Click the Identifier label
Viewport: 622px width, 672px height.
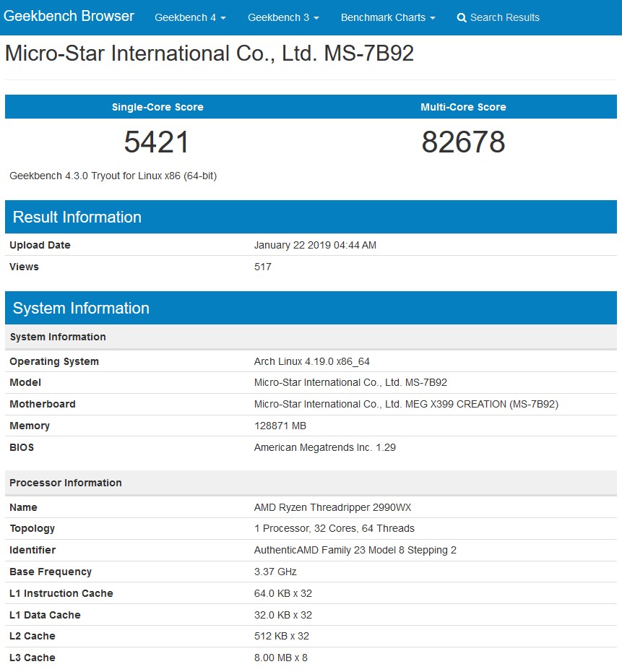click(x=33, y=550)
